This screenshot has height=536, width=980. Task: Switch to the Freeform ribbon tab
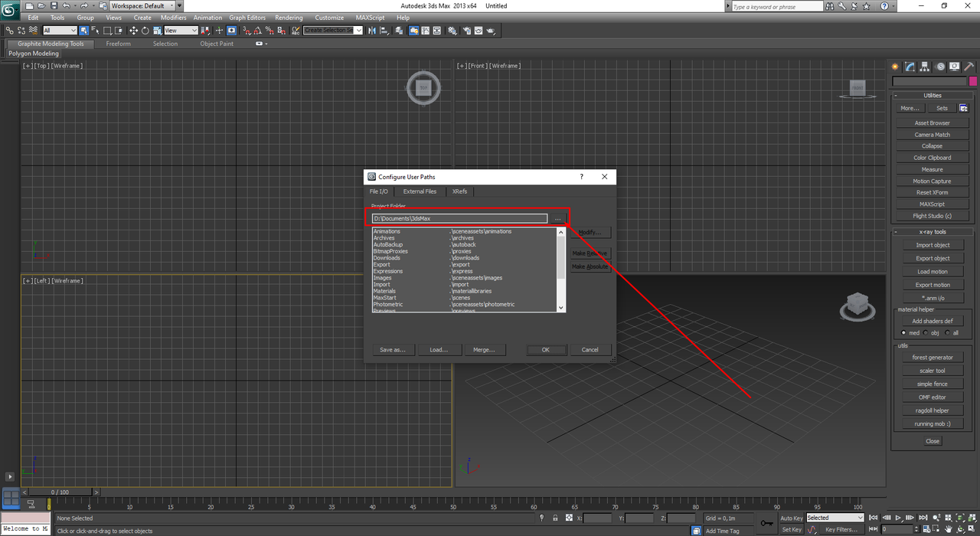pos(118,44)
